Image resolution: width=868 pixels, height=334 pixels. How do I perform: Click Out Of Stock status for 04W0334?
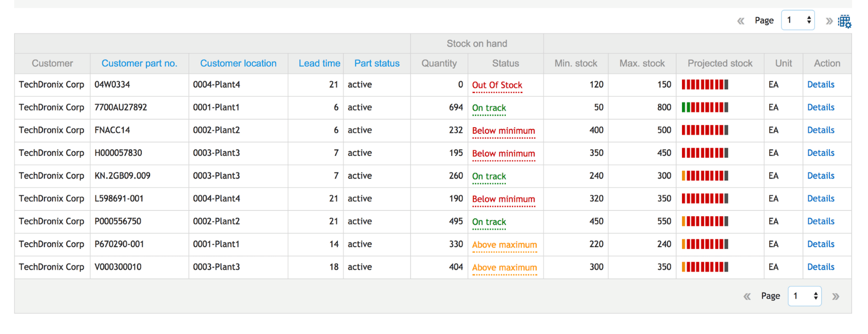pos(497,85)
